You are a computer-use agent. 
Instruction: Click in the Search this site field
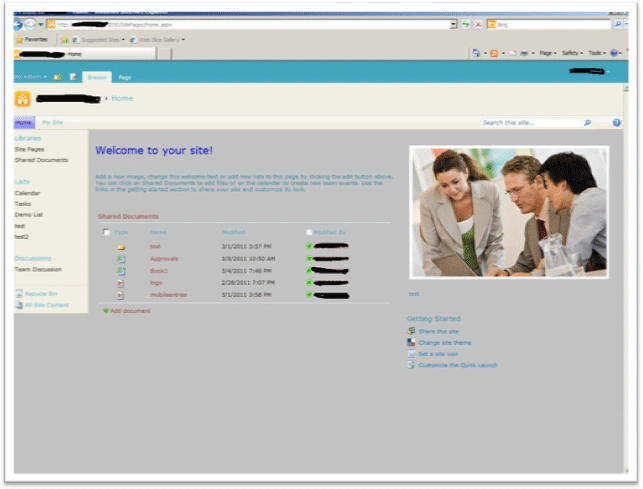532,122
